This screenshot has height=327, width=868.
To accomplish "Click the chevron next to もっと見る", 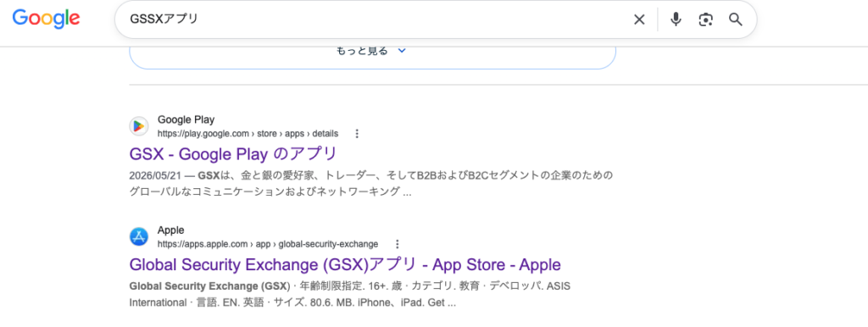I will click(403, 50).
